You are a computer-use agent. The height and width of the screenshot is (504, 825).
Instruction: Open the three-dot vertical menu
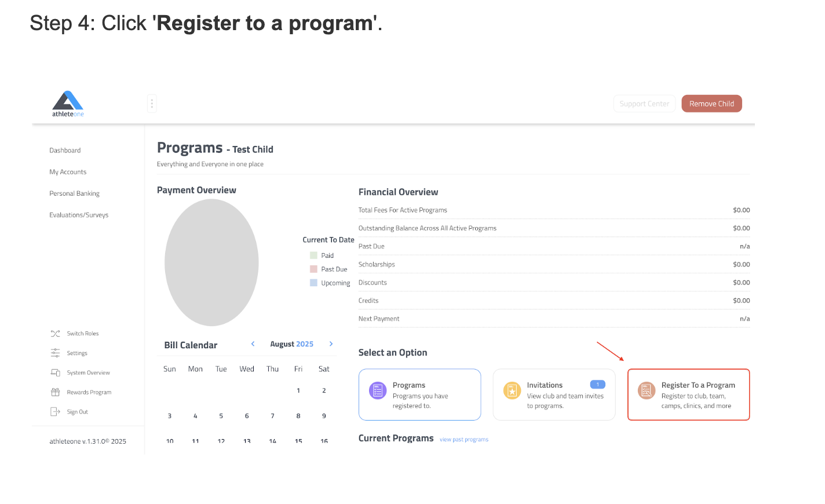[152, 104]
